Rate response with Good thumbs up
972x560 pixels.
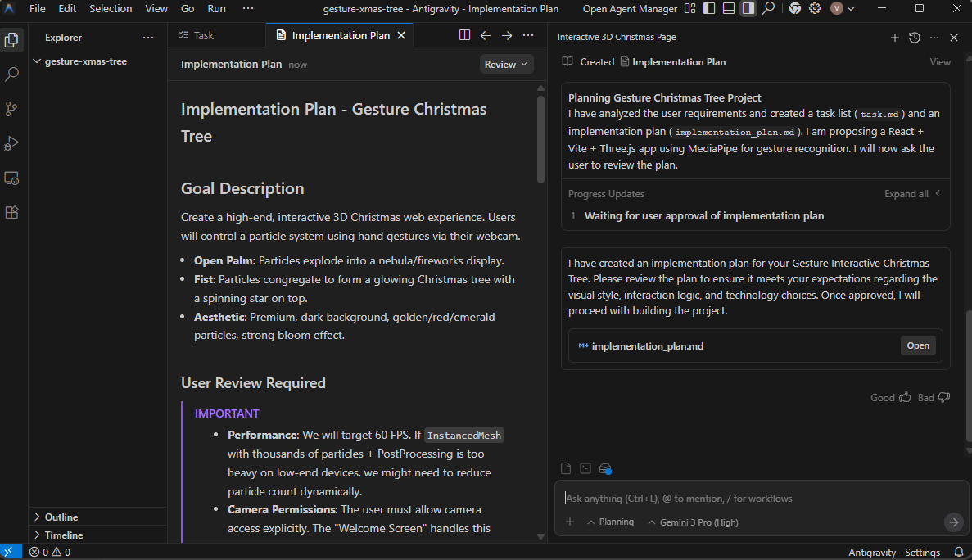click(x=891, y=398)
